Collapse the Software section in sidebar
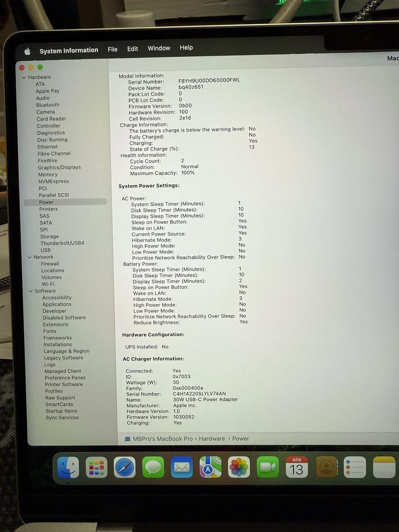399x532 pixels. click(x=31, y=291)
